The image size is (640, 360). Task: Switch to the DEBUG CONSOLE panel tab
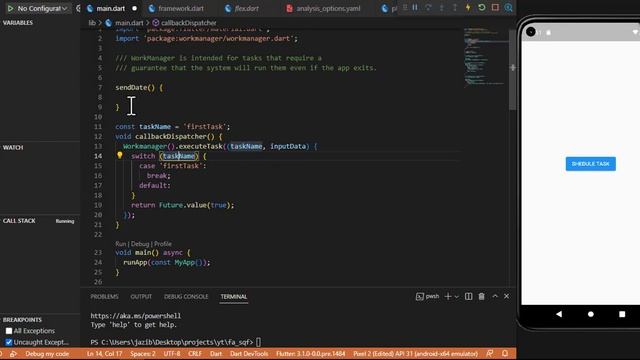[x=186, y=297]
